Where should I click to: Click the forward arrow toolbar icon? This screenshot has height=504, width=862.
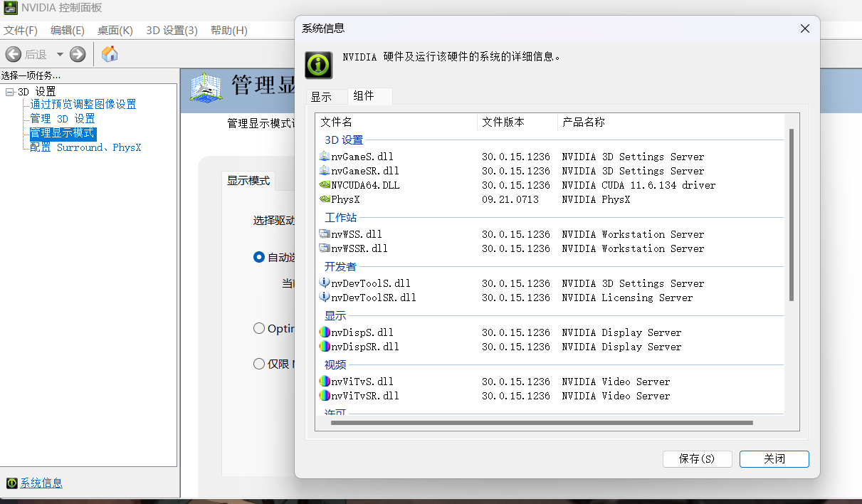pos(78,54)
